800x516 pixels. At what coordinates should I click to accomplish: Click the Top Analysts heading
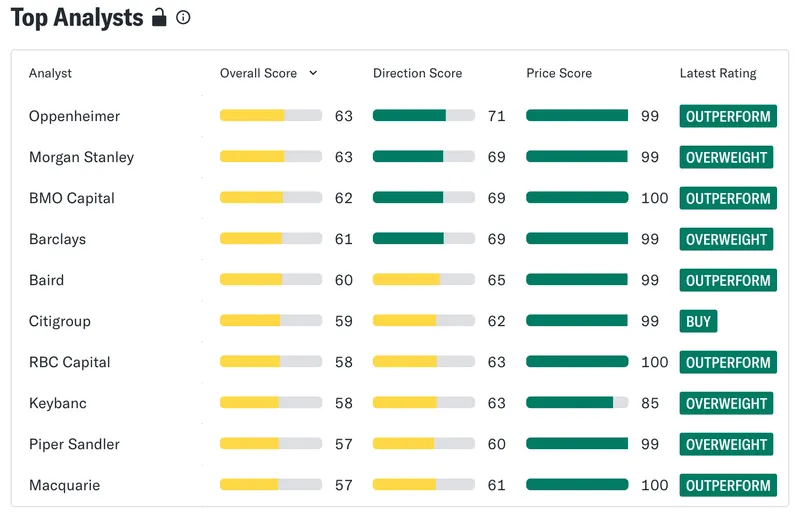click(x=77, y=18)
